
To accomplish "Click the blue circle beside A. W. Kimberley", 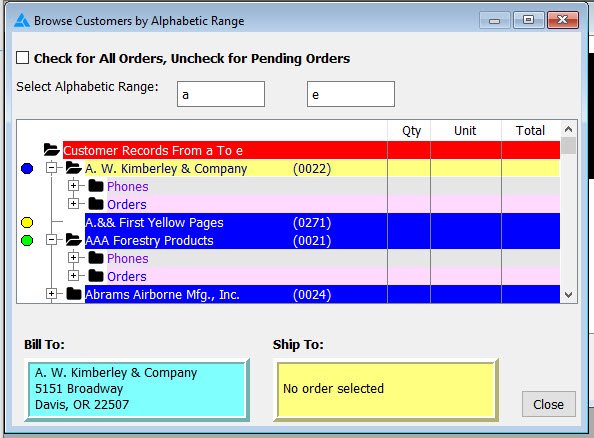I will pyautogui.click(x=27, y=169).
